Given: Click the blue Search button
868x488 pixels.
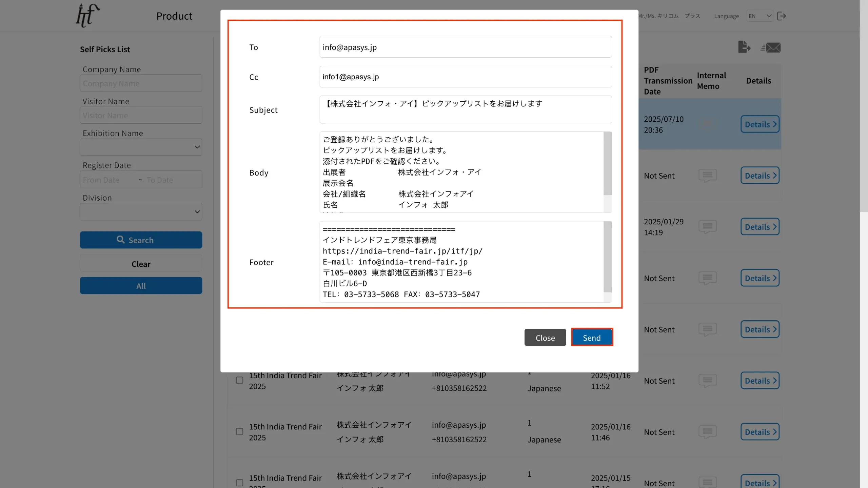Looking at the screenshot, I should pyautogui.click(x=141, y=240).
